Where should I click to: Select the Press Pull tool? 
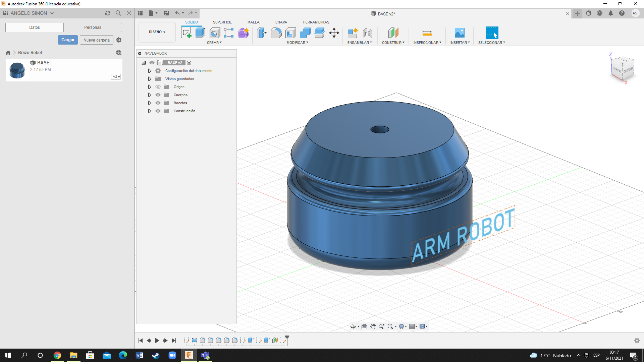[262, 33]
